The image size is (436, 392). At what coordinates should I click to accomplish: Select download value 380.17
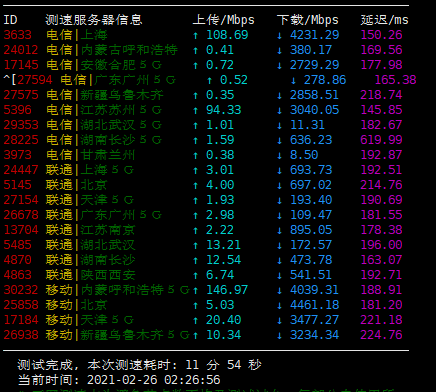coord(311,50)
